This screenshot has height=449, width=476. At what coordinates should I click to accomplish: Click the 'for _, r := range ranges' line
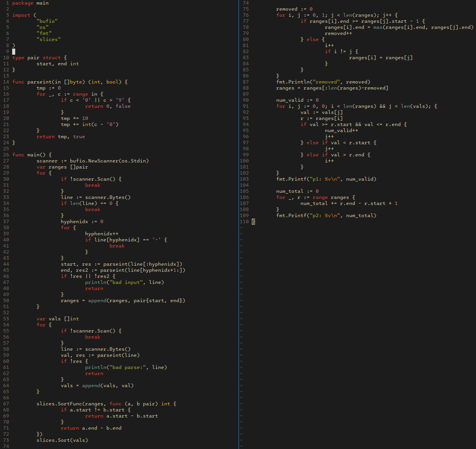316,197
